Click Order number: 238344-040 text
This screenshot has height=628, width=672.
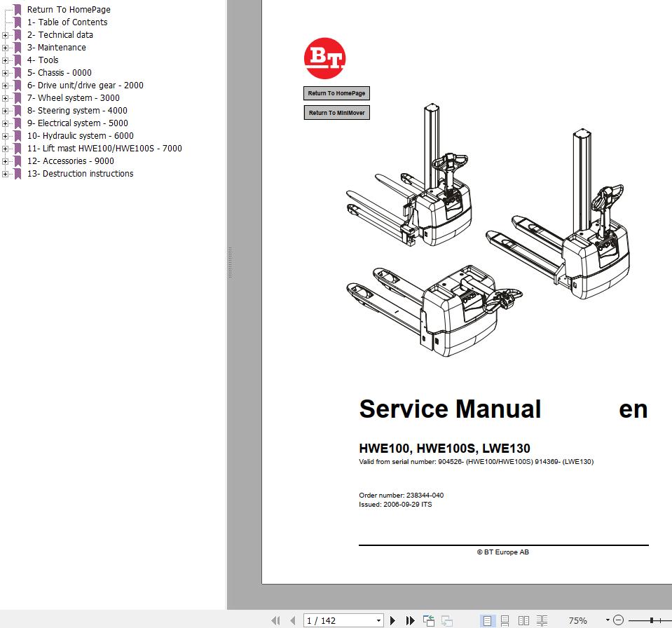coord(401,495)
